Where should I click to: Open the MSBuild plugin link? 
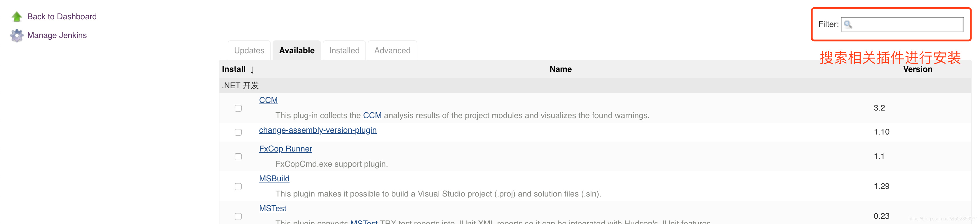click(274, 179)
